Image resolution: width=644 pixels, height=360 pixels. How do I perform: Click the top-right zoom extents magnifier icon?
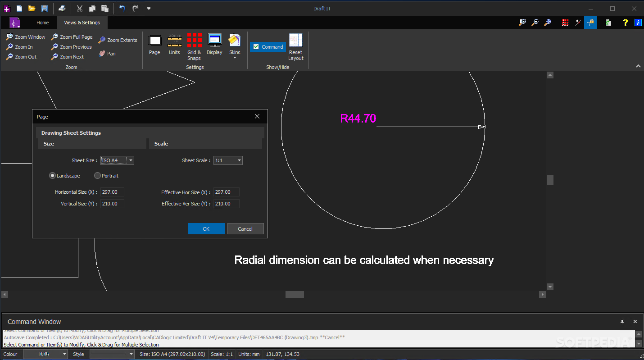(x=548, y=23)
